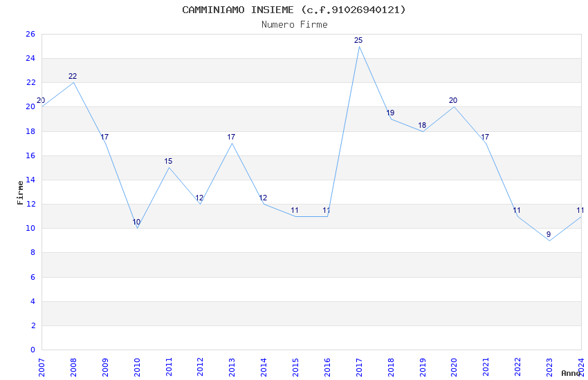
Task: Select the data value 11 for year 2016
Action: click(x=327, y=211)
